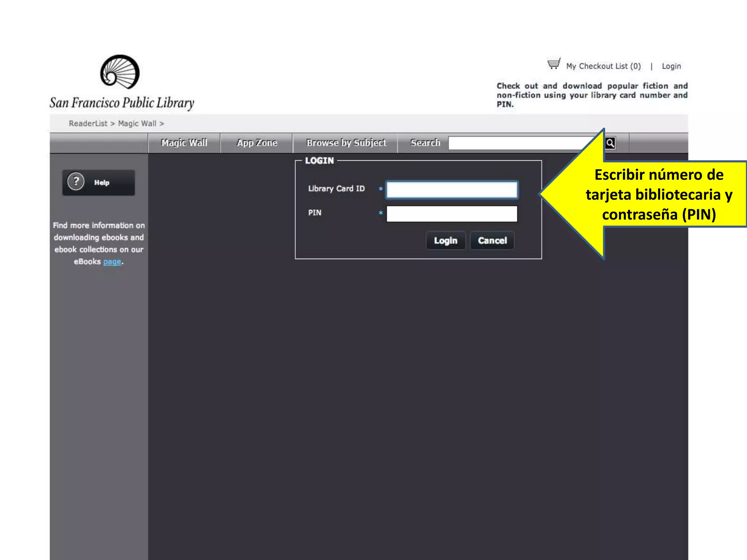Click into the Library Card ID field
747x560 pixels.
[x=452, y=190]
